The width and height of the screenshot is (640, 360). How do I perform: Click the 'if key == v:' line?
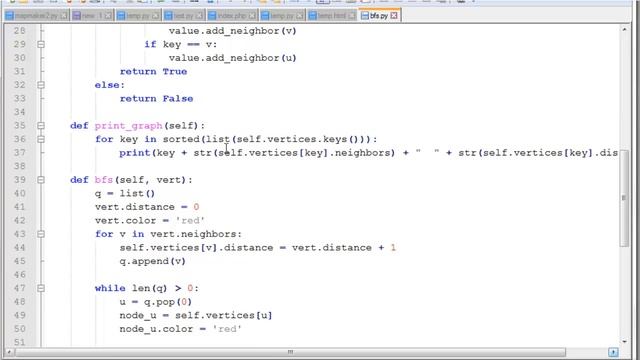click(x=180, y=44)
